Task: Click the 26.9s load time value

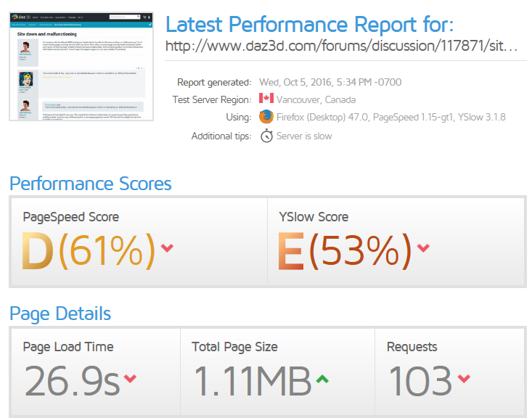Action: 72,381
